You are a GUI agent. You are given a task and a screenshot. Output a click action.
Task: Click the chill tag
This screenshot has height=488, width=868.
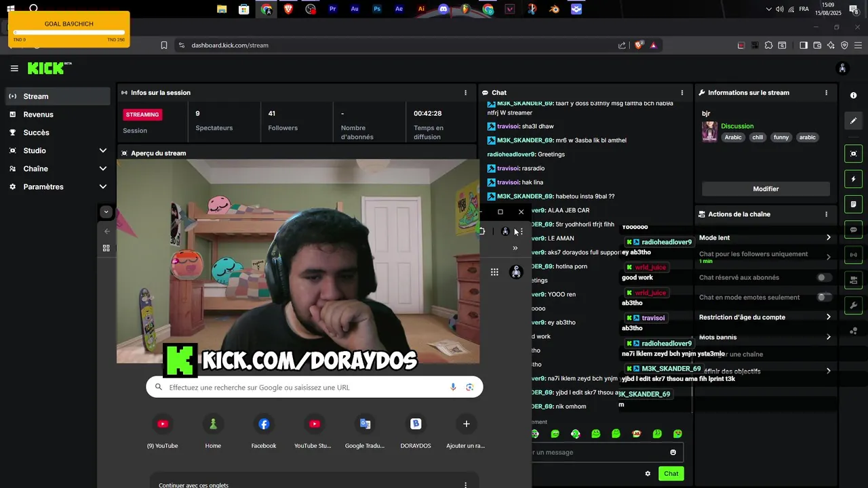757,137
